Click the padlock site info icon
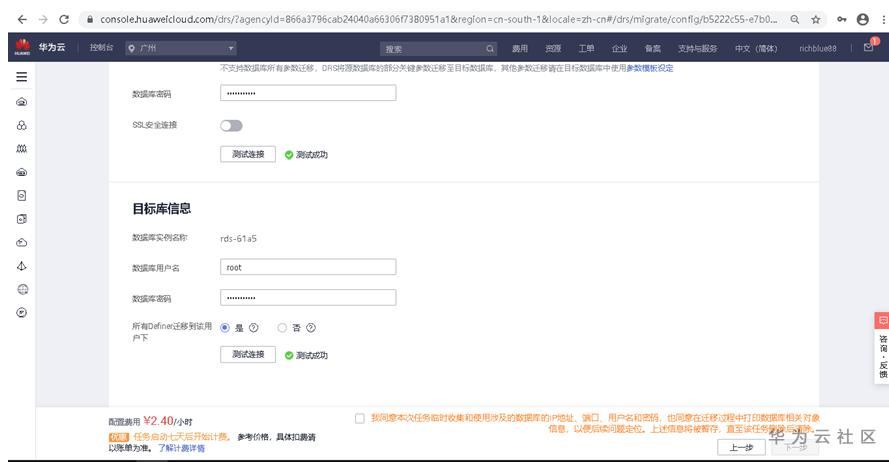Screen dimensions: 889x462 [x=90, y=19]
